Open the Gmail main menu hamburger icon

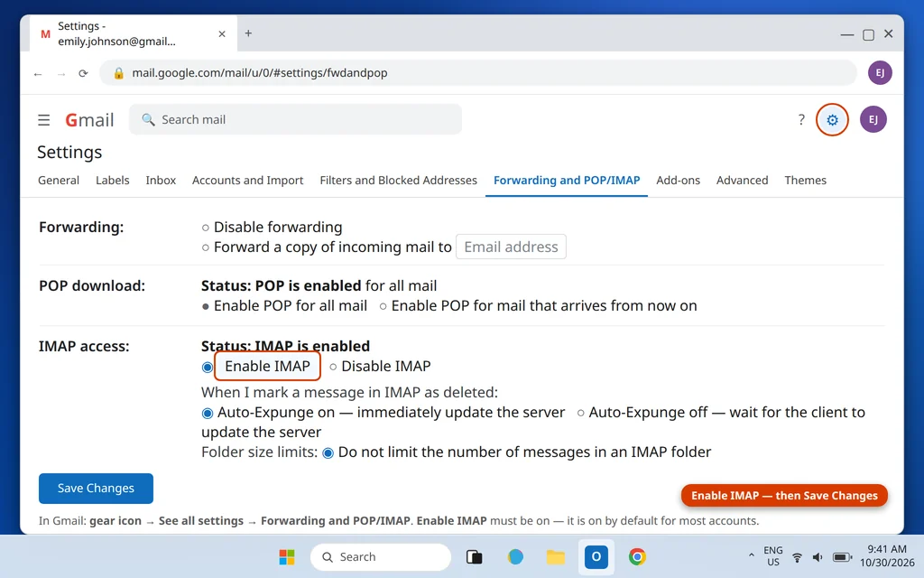[43, 120]
